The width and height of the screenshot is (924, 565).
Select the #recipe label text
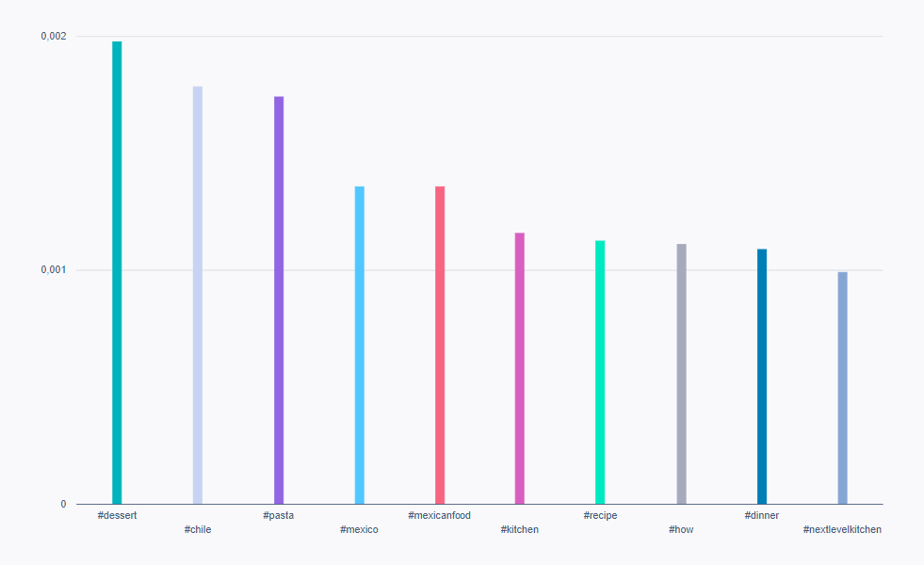600,515
